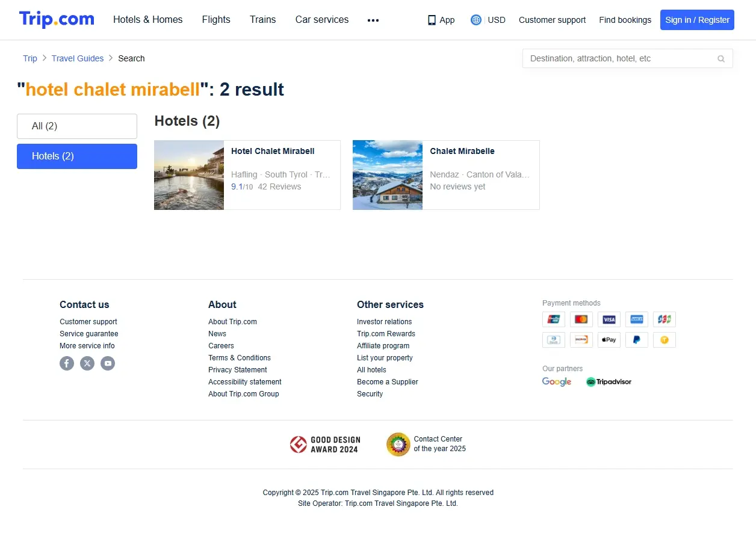The image size is (756, 554).
Task: Open Trip.com Rewards link
Action: pos(386,334)
